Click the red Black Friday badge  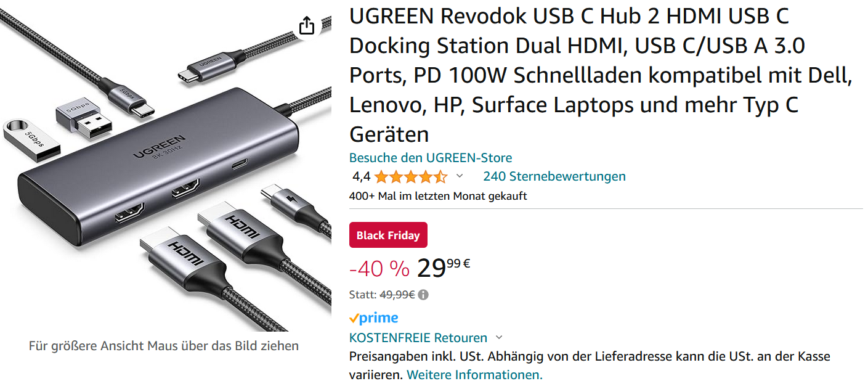(x=388, y=235)
